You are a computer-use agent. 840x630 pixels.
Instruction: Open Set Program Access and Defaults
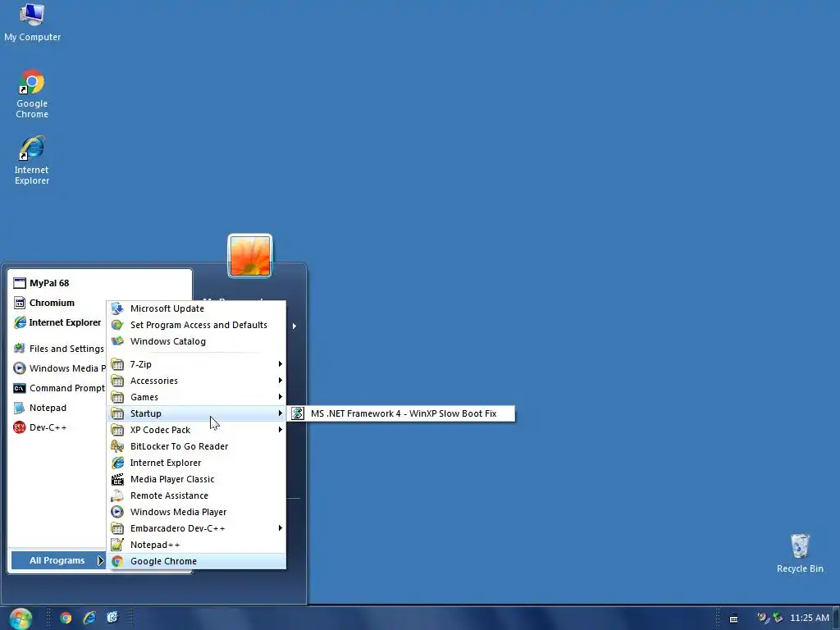(x=198, y=325)
